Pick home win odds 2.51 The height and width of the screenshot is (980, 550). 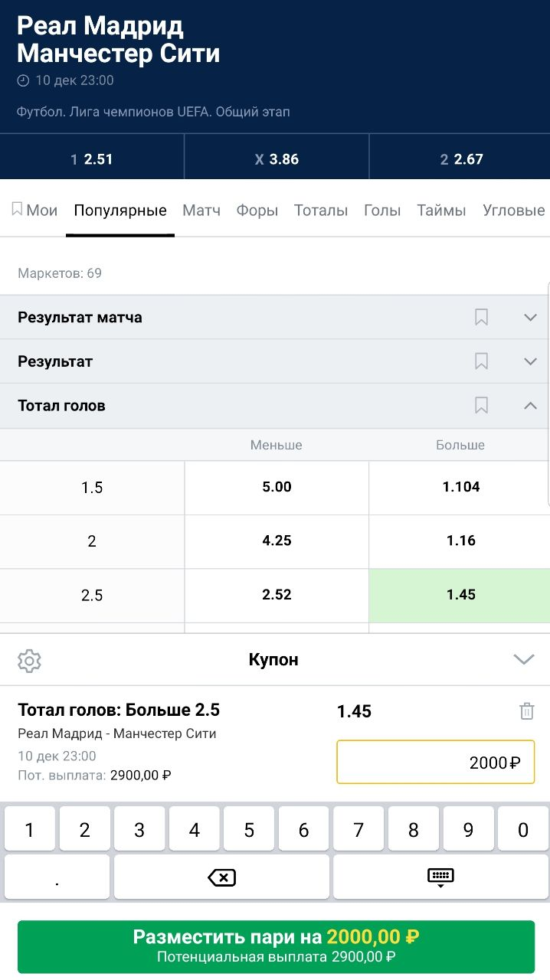[x=92, y=159]
